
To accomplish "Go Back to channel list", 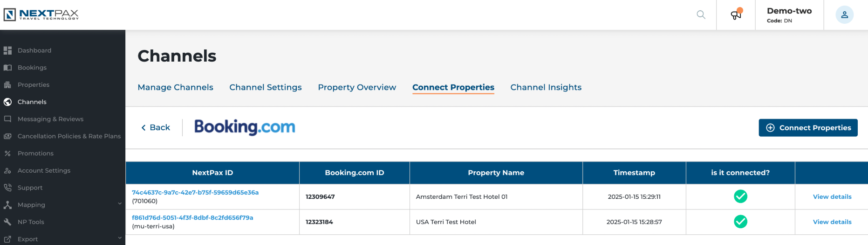I will click(x=156, y=127).
